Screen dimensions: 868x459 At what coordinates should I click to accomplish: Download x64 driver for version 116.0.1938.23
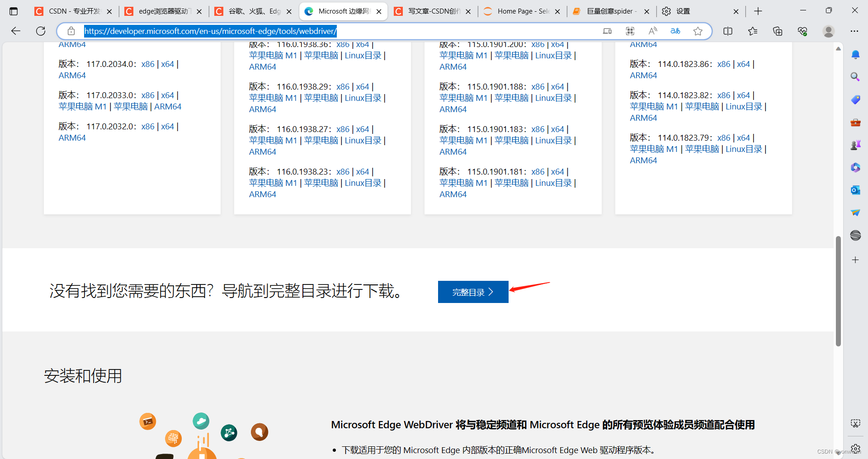[x=363, y=172]
